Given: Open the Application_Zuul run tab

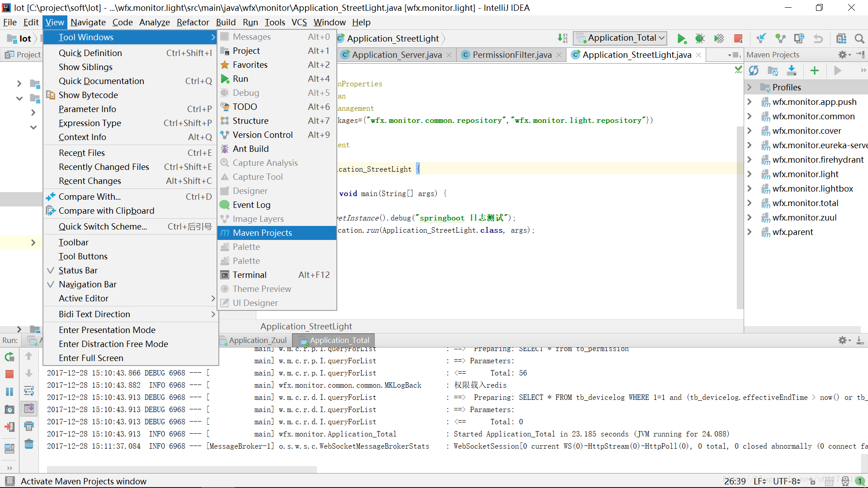Looking at the screenshot, I should click(x=257, y=340).
